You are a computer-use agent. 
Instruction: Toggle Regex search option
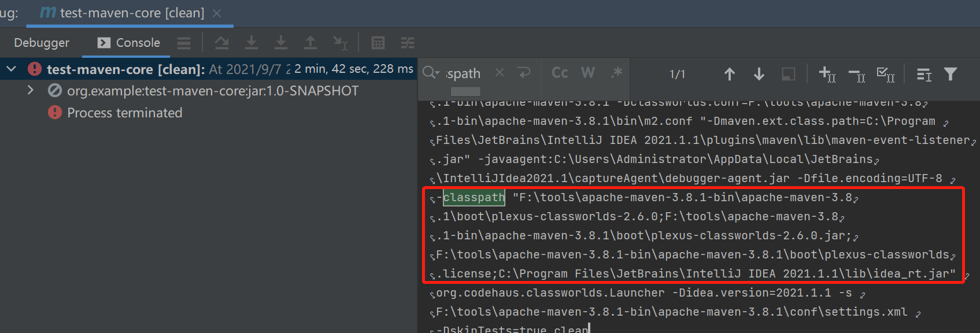tap(617, 73)
